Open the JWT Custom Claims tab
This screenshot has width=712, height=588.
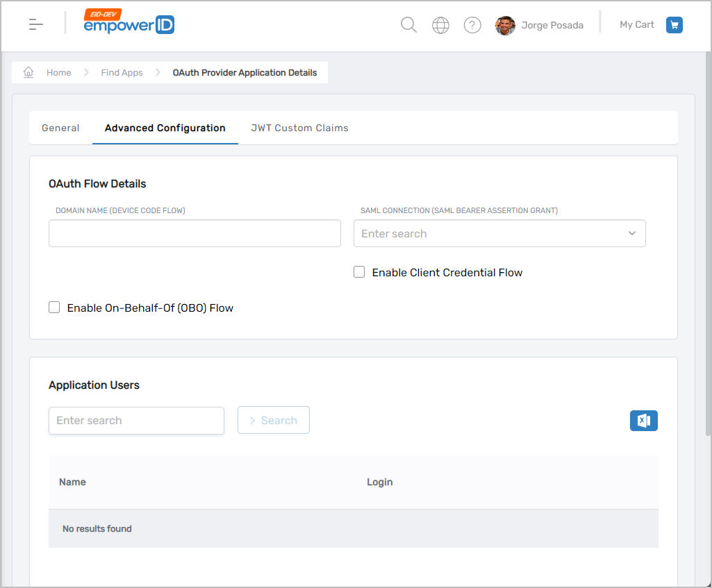(299, 128)
